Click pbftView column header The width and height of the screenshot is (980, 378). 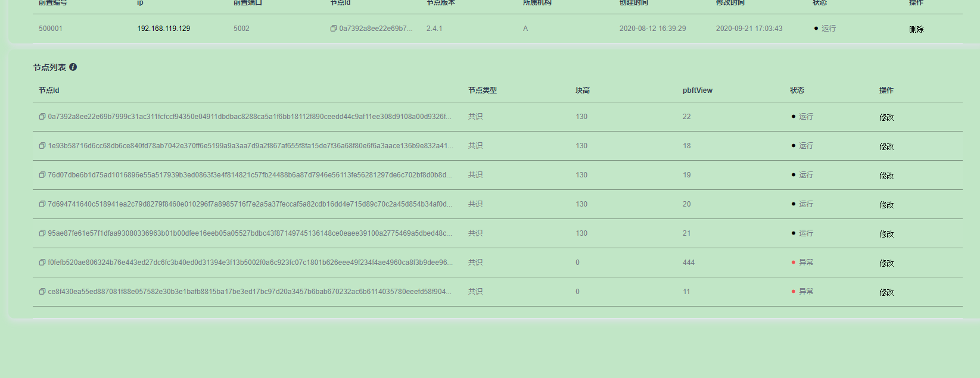coord(698,90)
